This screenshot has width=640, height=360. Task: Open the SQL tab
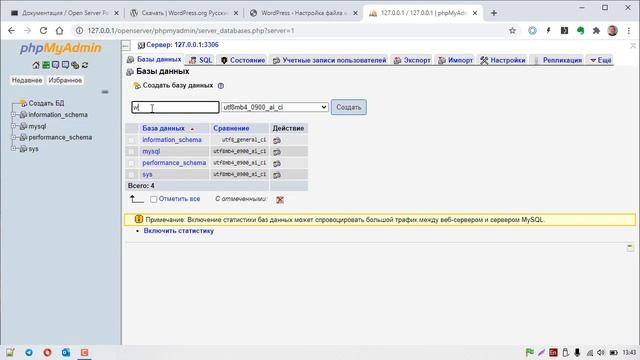200,60
